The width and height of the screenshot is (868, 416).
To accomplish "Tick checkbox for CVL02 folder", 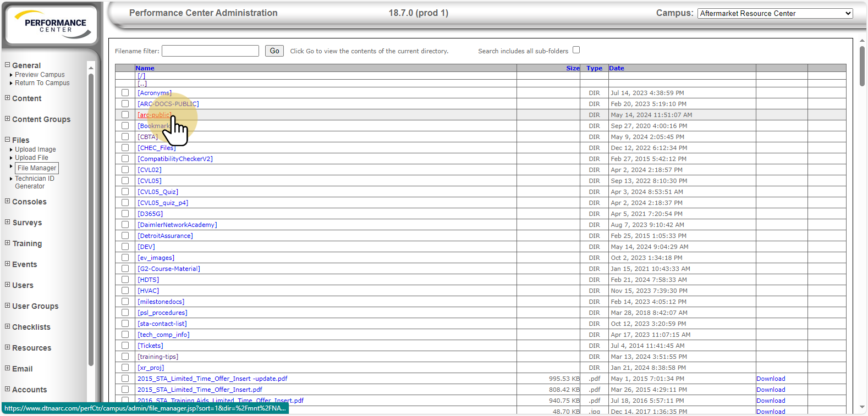I will pos(125,170).
